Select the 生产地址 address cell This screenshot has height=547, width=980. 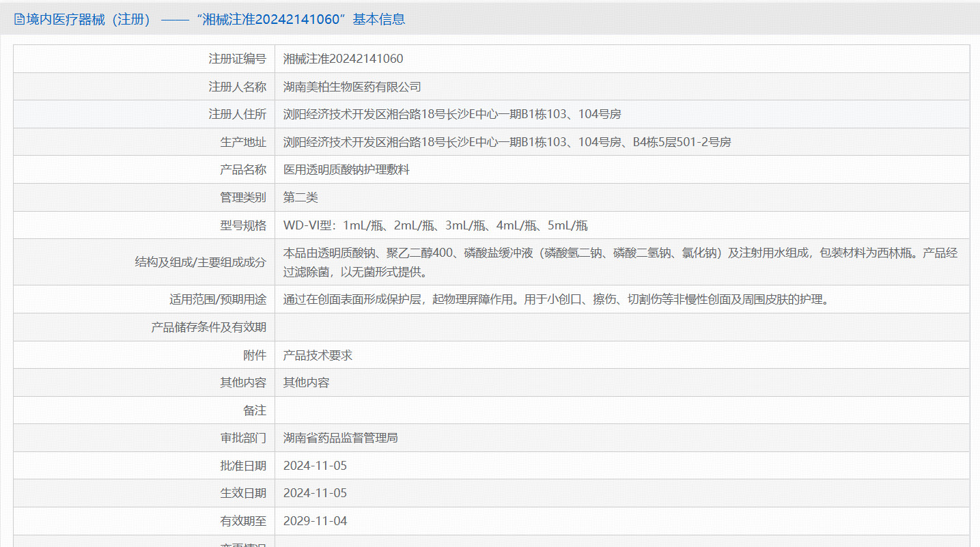pyautogui.click(x=478, y=141)
